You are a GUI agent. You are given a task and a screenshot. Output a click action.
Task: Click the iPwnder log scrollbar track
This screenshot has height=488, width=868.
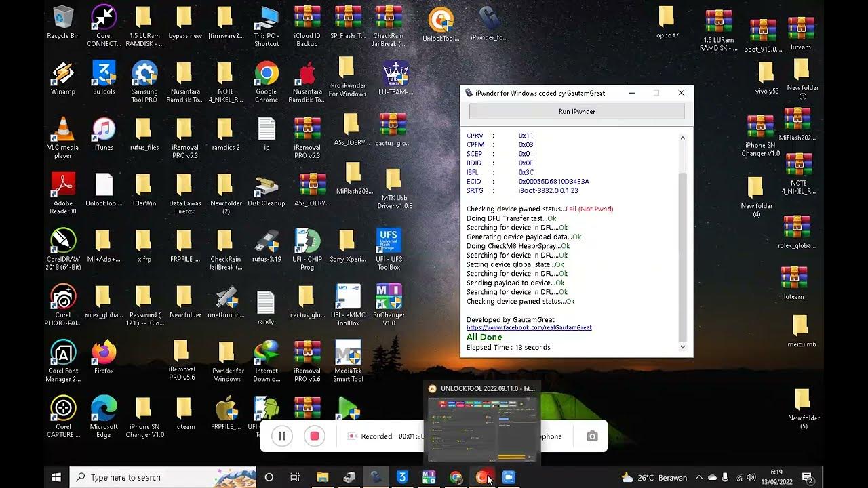click(x=682, y=243)
